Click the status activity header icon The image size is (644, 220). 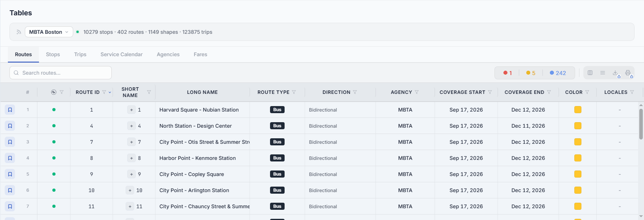coord(54,92)
